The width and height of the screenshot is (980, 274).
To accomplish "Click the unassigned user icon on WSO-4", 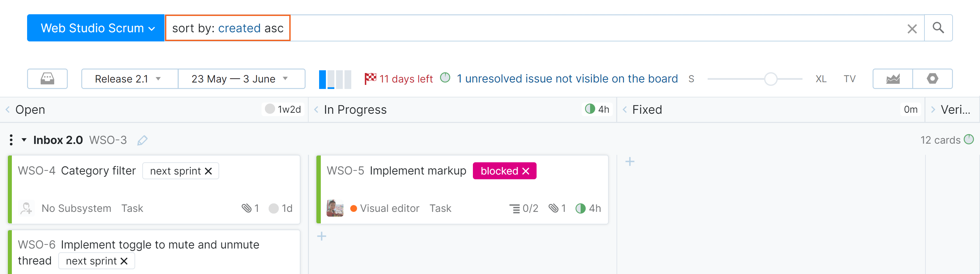I will point(26,208).
